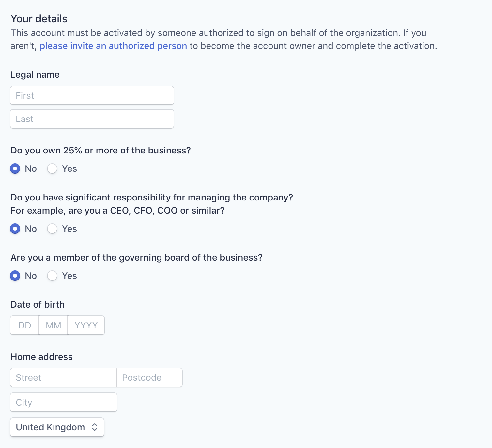Open the invite an authorized person link
Viewport: 492px width, 448px height.
(113, 46)
